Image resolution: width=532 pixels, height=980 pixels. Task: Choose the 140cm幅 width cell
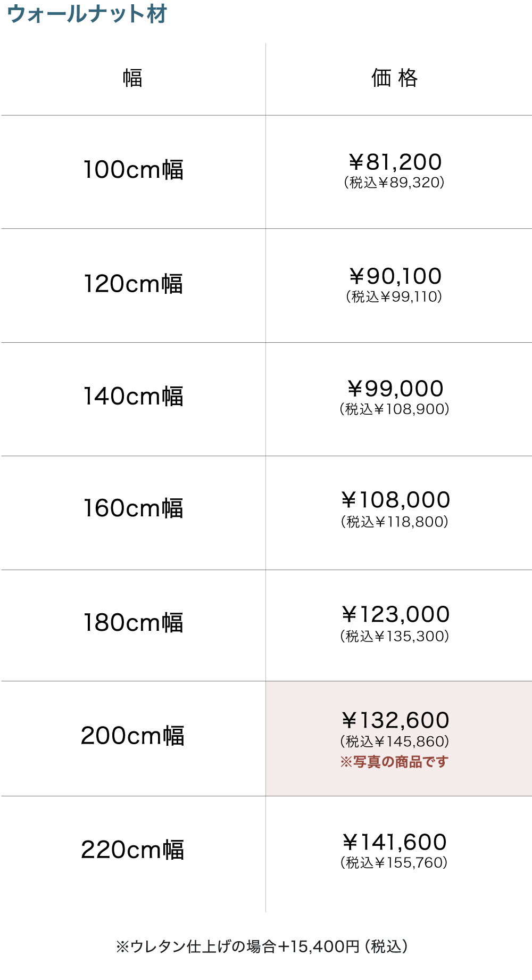pyautogui.click(x=133, y=397)
